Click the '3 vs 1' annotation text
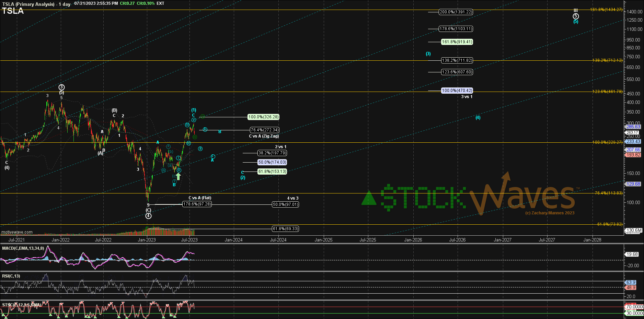This screenshot has width=644, height=319. click(467, 97)
